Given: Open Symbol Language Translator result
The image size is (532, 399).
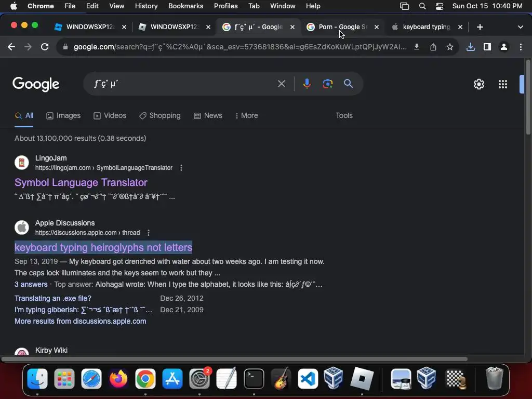Looking at the screenshot, I should click(81, 182).
